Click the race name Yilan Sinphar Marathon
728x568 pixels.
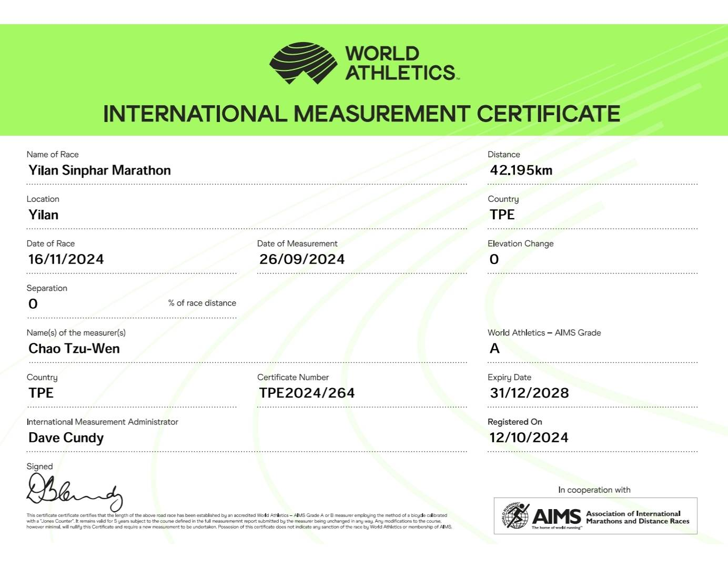click(x=99, y=170)
